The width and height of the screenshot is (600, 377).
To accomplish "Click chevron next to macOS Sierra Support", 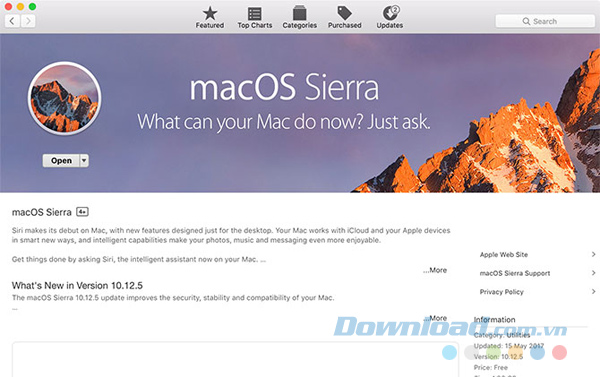I will (x=593, y=273).
